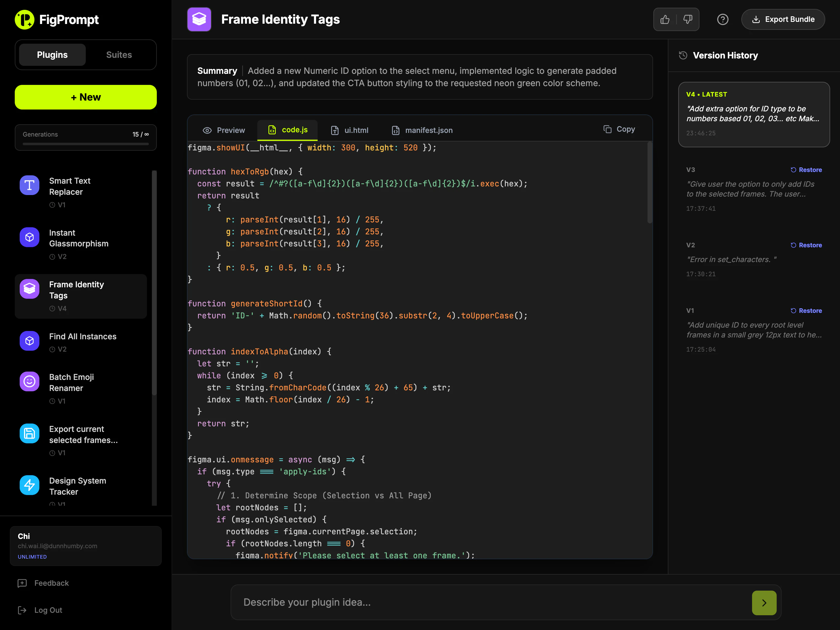840x630 pixels.
Task: Click the thumbs down feedback icon
Action: pos(688,19)
